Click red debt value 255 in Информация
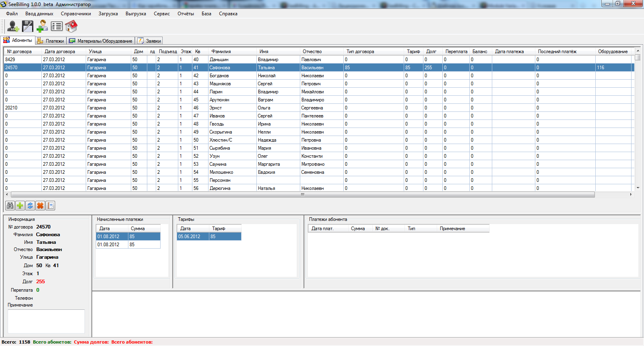The width and height of the screenshot is (644, 346). click(x=41, y=282)
